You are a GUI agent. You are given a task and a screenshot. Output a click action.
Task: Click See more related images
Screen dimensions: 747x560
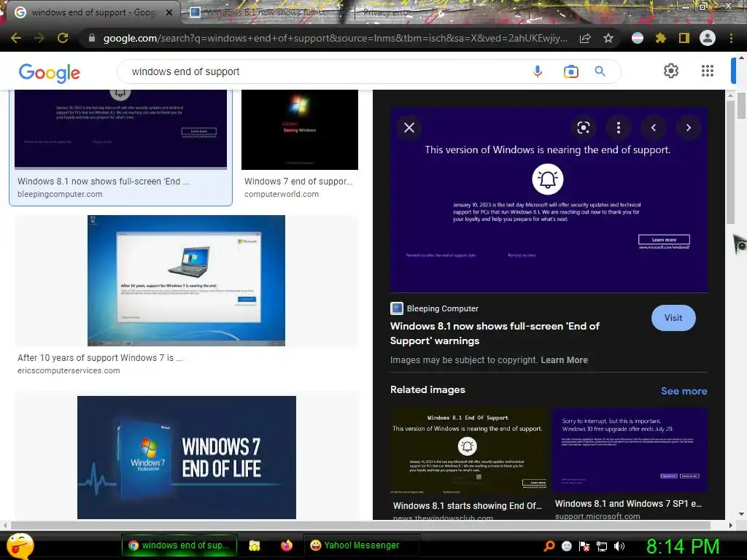pos(684,391)
